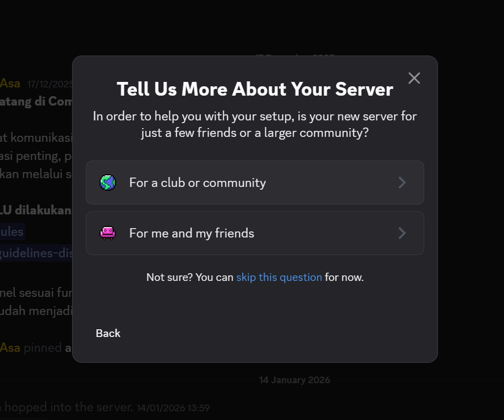Viewport: 504px width, 420px height.
Task: Go Back to the previous setup step
Action: (108, 333)
